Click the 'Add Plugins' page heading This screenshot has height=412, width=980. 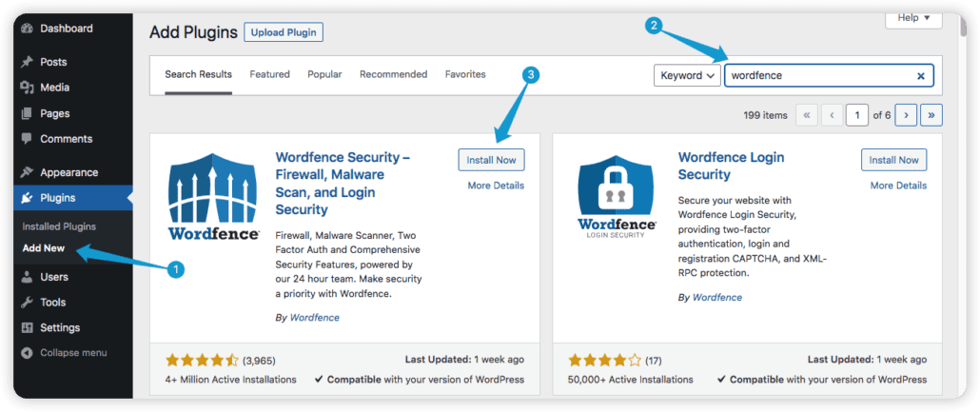[194, 32]
